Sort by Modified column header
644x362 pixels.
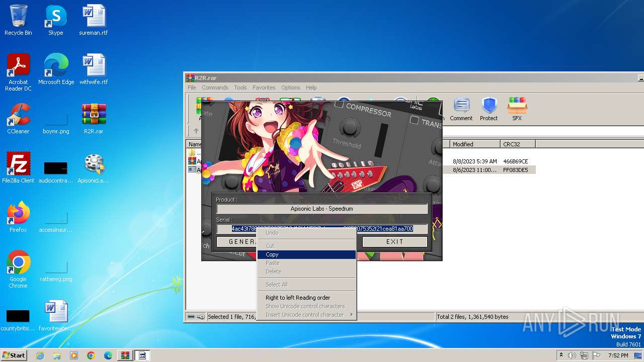pos(474,144)
